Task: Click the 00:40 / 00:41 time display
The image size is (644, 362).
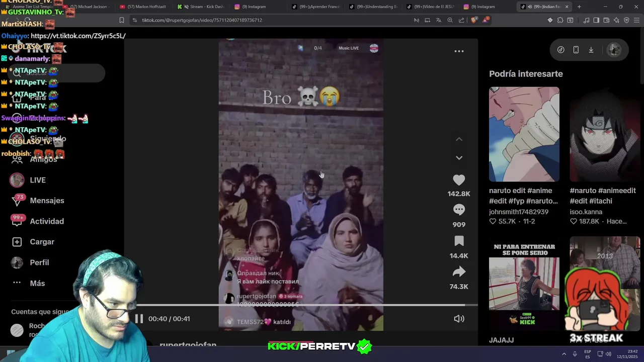Action: tap(169, 319)
